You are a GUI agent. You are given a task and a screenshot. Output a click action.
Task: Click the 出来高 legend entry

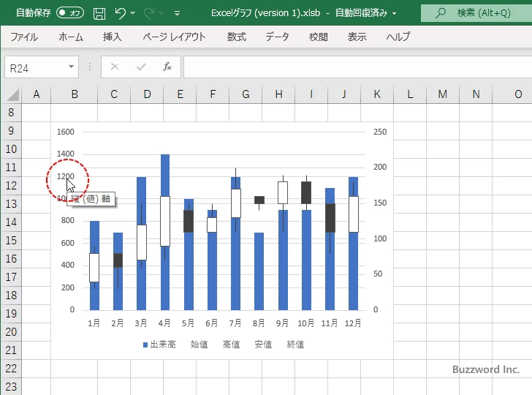coord(159,345)
